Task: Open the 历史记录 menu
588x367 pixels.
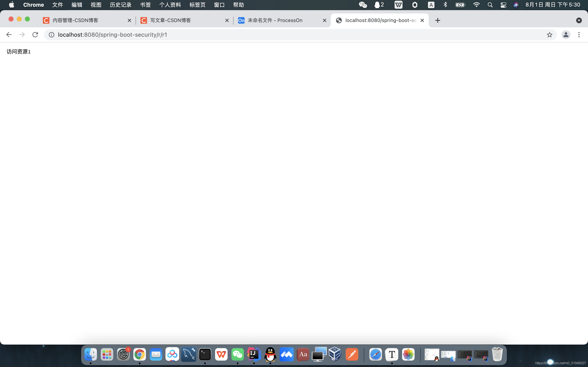Action: [120, 5]
